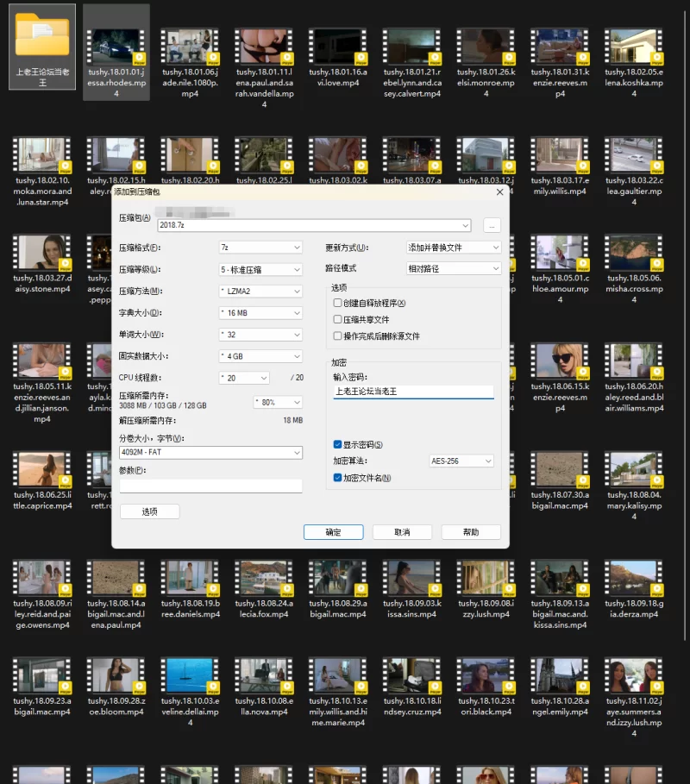Select video tushy.18.02.10.moka.mora.and.luna.star.mp4
690x784 pixels.
click(x=42, y=172)
